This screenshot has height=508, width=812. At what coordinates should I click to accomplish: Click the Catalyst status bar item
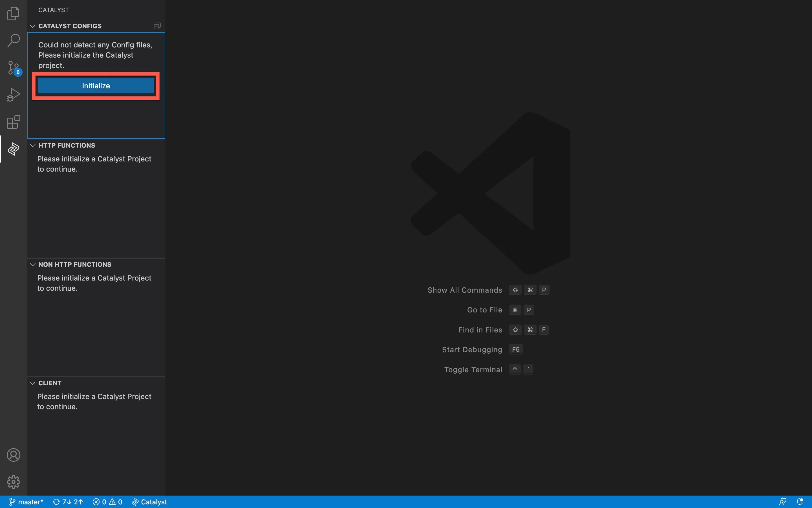150,502
